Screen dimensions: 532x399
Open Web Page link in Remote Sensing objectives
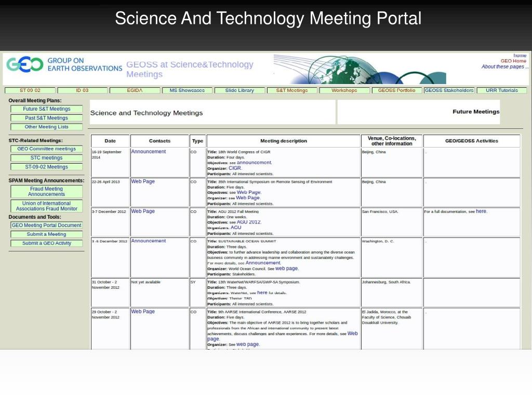point(249,192)
